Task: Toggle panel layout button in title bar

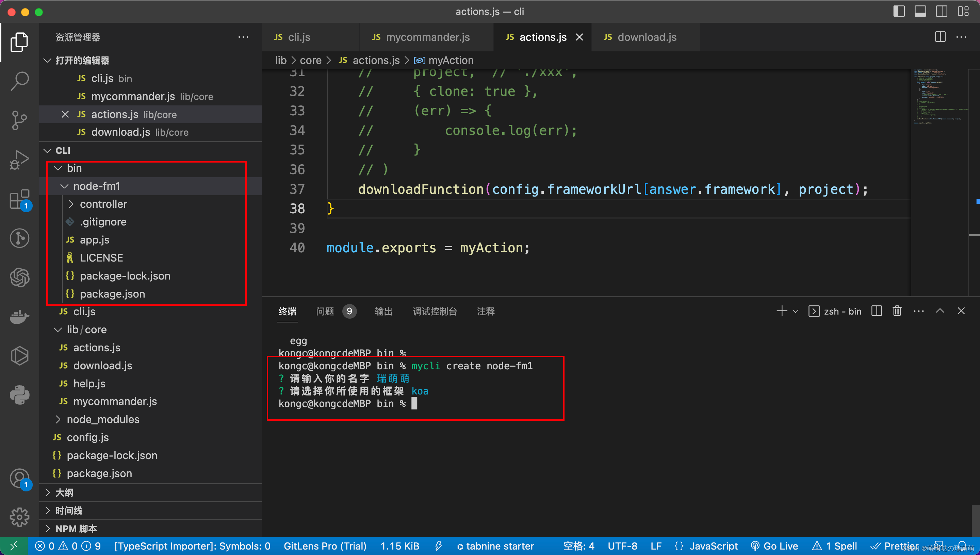Action: pos(920,12)
